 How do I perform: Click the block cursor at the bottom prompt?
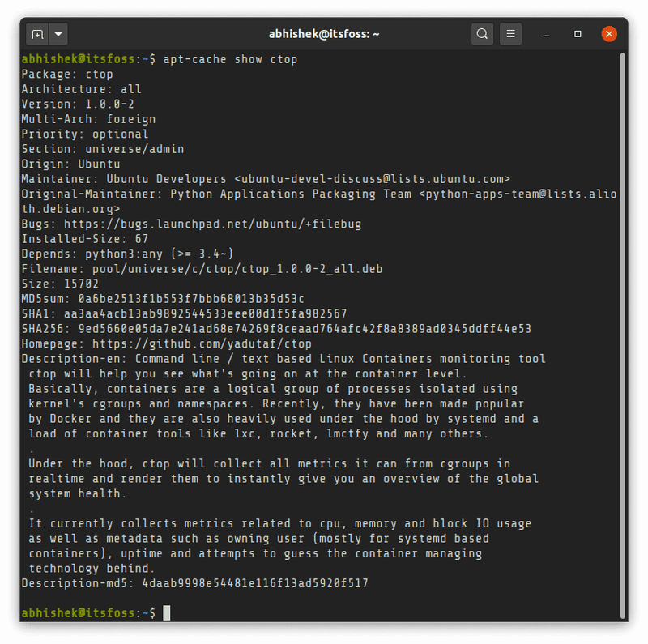point(167,613)
